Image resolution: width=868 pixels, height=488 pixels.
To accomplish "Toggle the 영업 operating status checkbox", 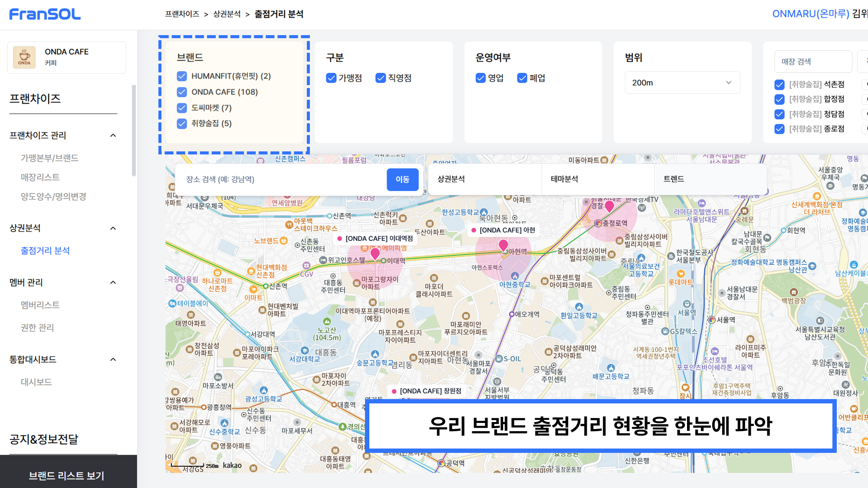I will (480, 78).
